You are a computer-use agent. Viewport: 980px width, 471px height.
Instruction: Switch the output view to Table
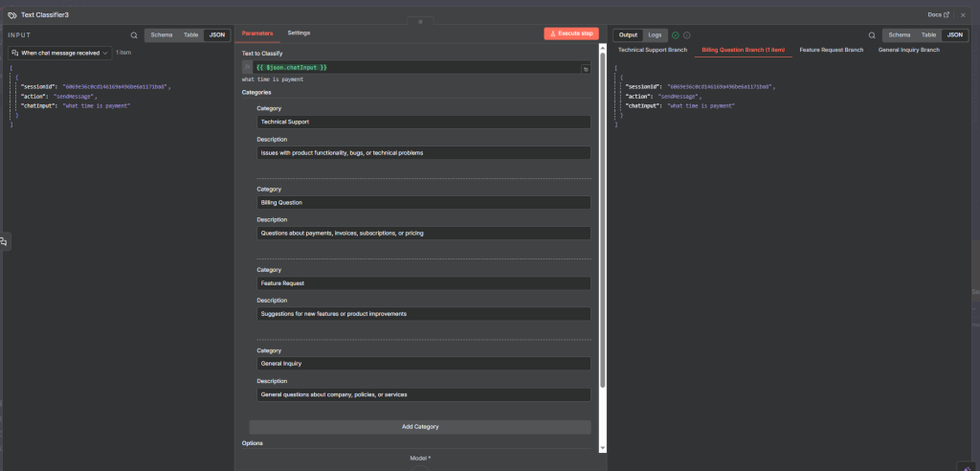[x=928, y=34]
